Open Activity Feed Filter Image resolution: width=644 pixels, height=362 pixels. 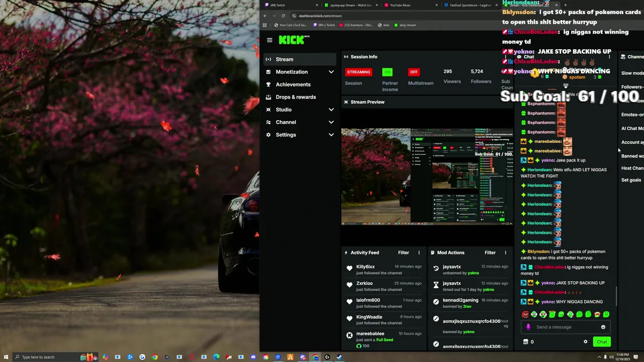(404, 252)
